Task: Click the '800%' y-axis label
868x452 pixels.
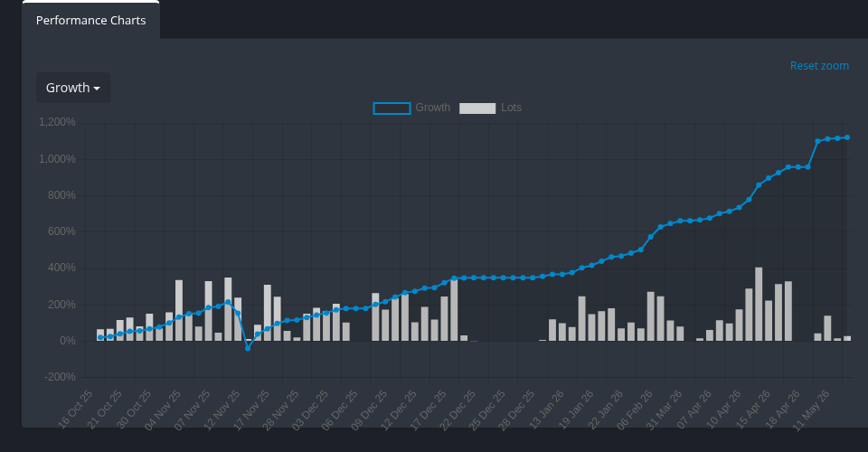Action: [x=61, y=195]
